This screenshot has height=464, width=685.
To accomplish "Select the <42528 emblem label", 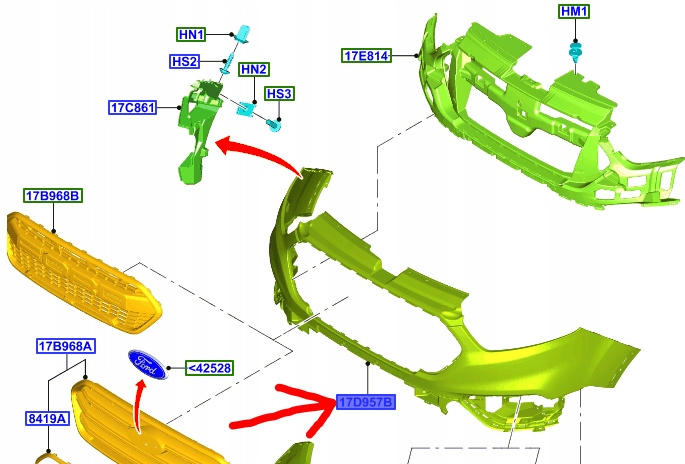I will coord(209,368).
